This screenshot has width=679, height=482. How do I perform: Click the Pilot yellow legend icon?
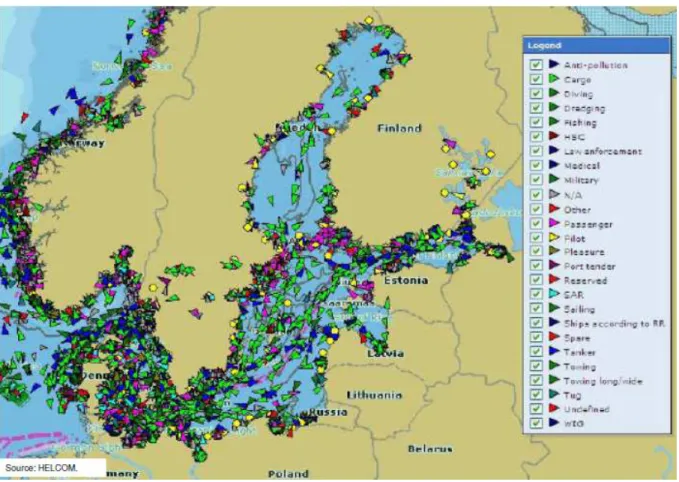click(554, 237)
